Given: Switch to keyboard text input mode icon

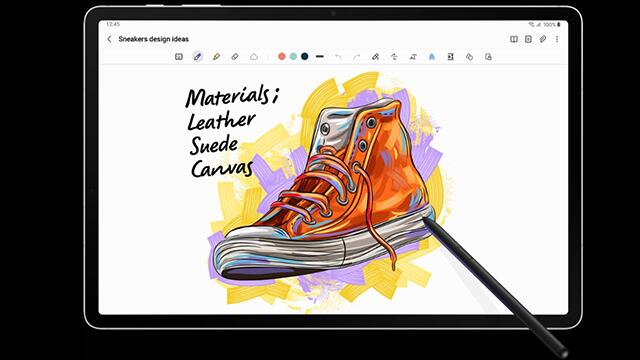Looking at the screenshot, I should point(179,57).
